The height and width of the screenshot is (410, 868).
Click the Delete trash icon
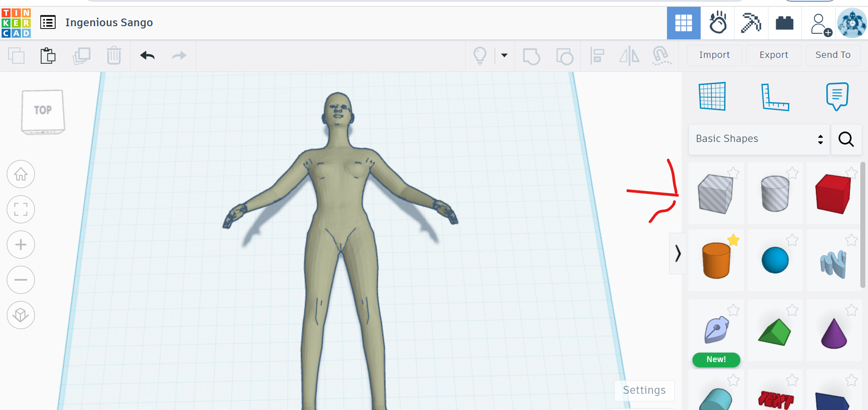click(114, 56)
